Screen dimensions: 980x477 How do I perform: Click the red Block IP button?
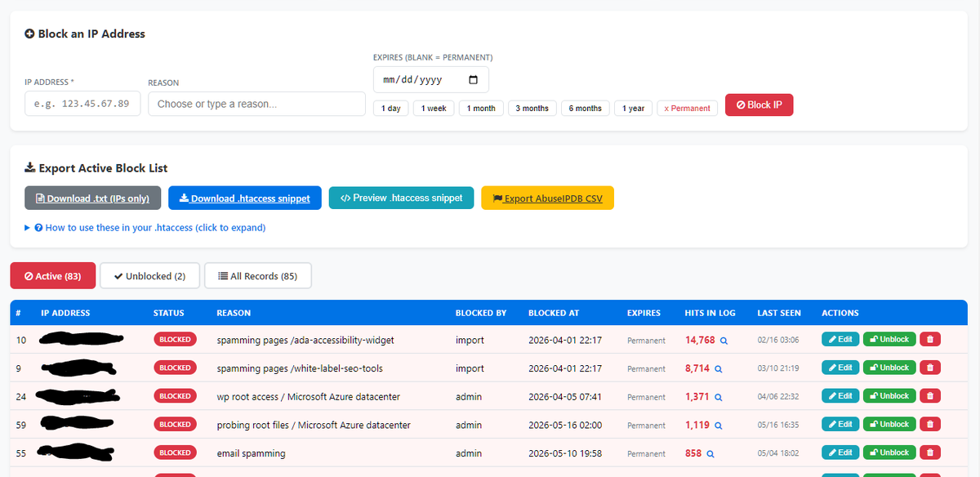point(759,105)
